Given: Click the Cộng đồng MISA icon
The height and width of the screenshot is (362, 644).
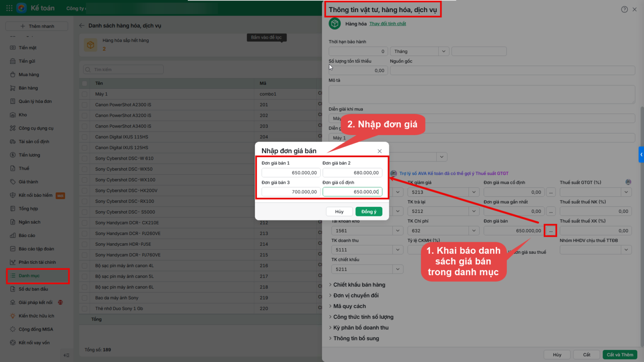Looking at the screenshot, I should (x=12, y=329).
